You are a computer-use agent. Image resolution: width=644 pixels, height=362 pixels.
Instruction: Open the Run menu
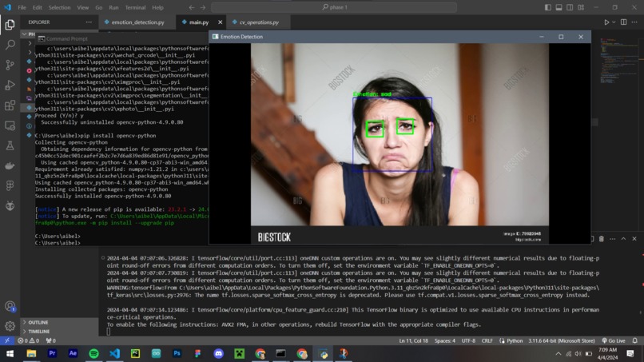point(113,7)
